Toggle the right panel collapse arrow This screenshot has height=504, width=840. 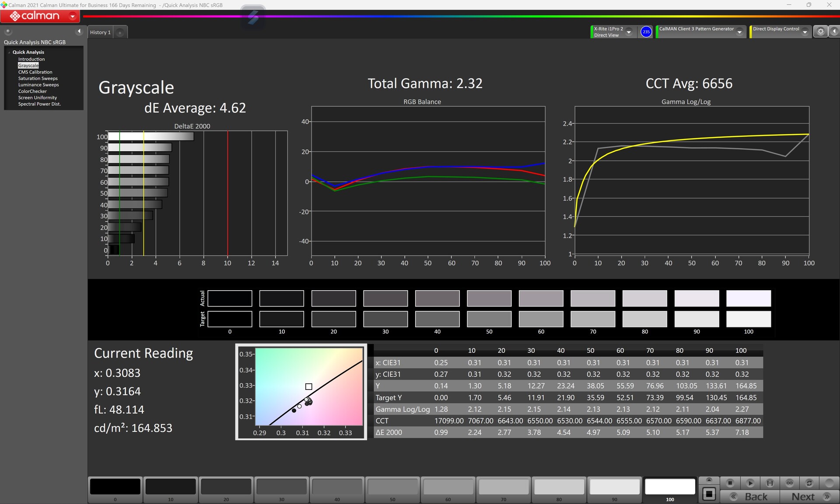834,31
